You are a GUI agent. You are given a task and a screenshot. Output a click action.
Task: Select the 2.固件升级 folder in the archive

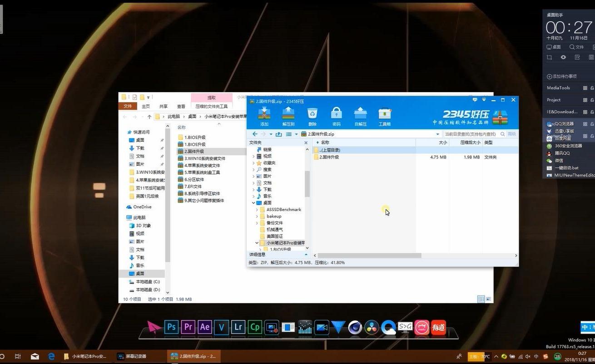point(415,157)
